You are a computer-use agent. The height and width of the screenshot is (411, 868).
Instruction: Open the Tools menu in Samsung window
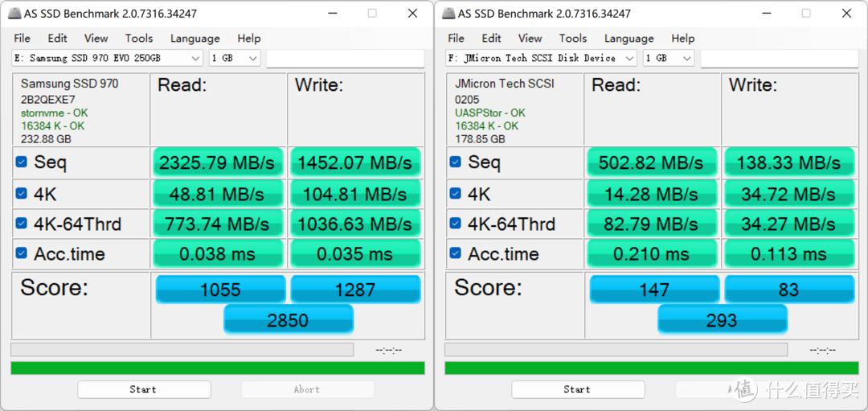coord(138,38)
